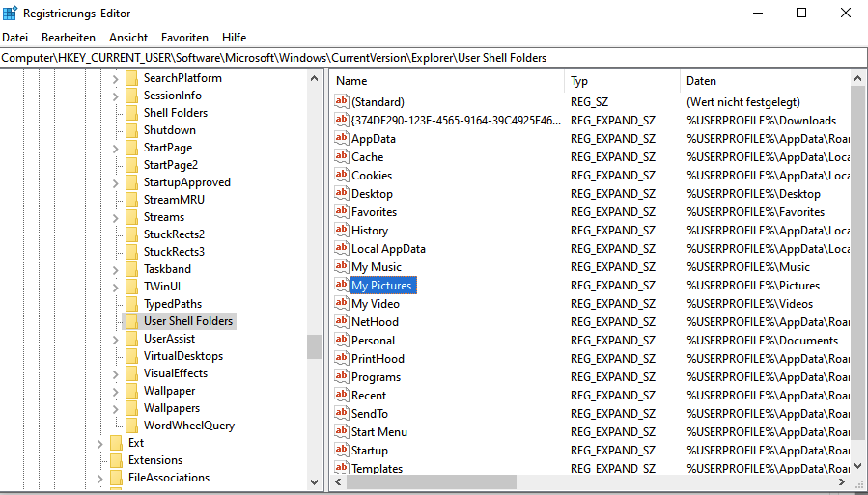
Task: Expand the VisualEffects key
Action: pos(115,373)
